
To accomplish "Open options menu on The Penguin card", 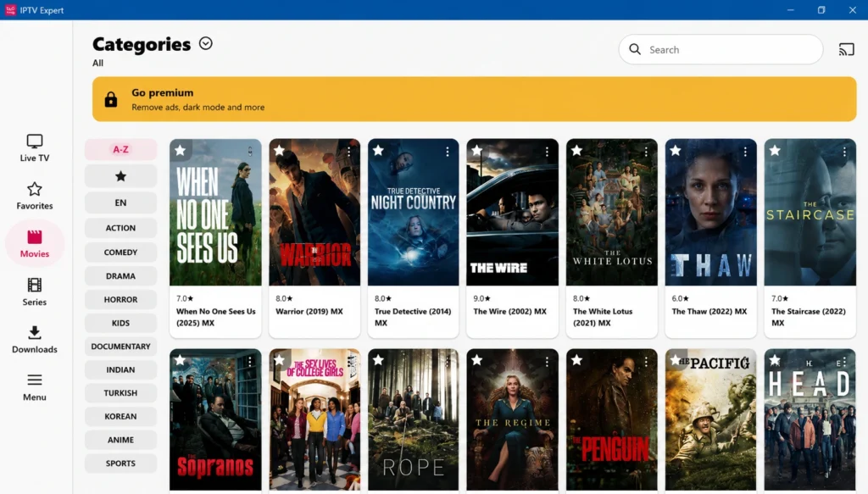I will 646,361.
